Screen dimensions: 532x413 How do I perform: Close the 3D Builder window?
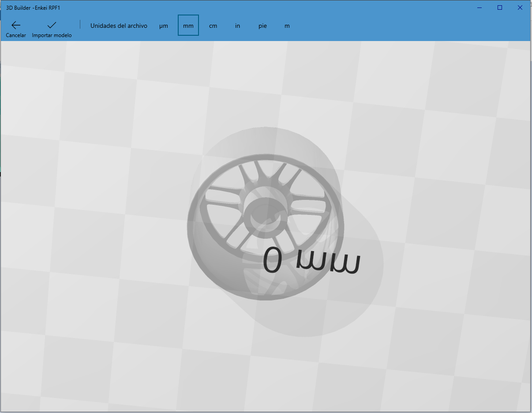click(x=520, y=8)
